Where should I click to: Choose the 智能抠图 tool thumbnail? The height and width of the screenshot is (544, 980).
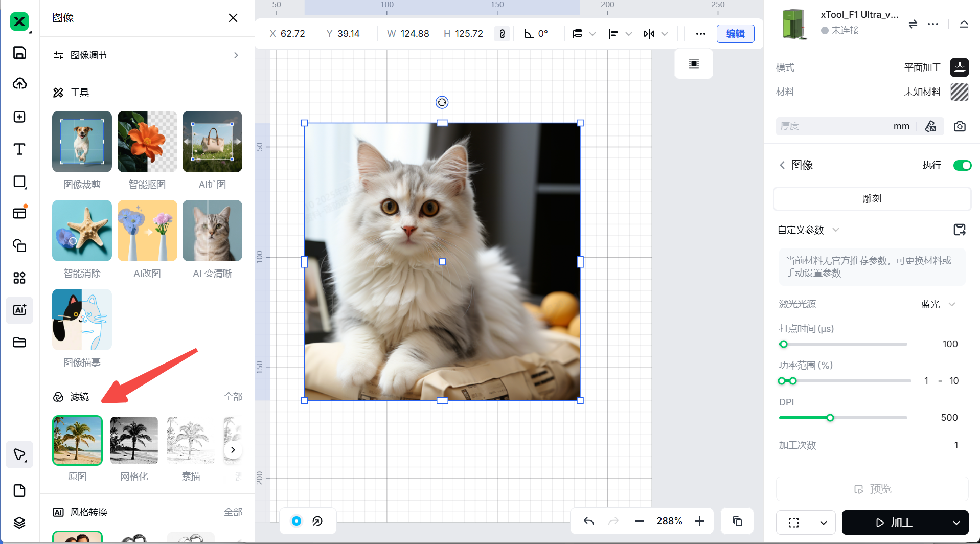pos(147,142)
